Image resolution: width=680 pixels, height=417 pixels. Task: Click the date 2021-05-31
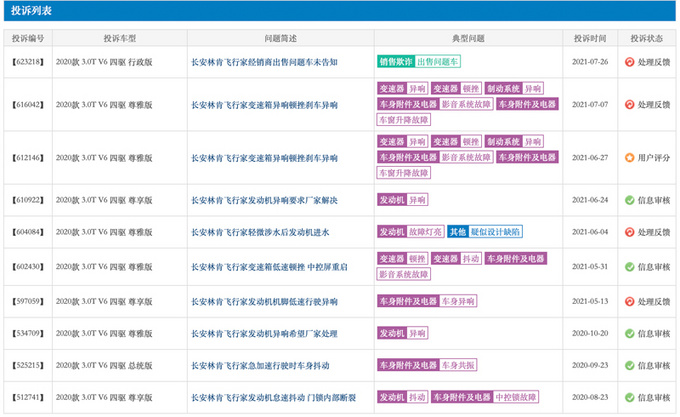click(x=590, y=267)
